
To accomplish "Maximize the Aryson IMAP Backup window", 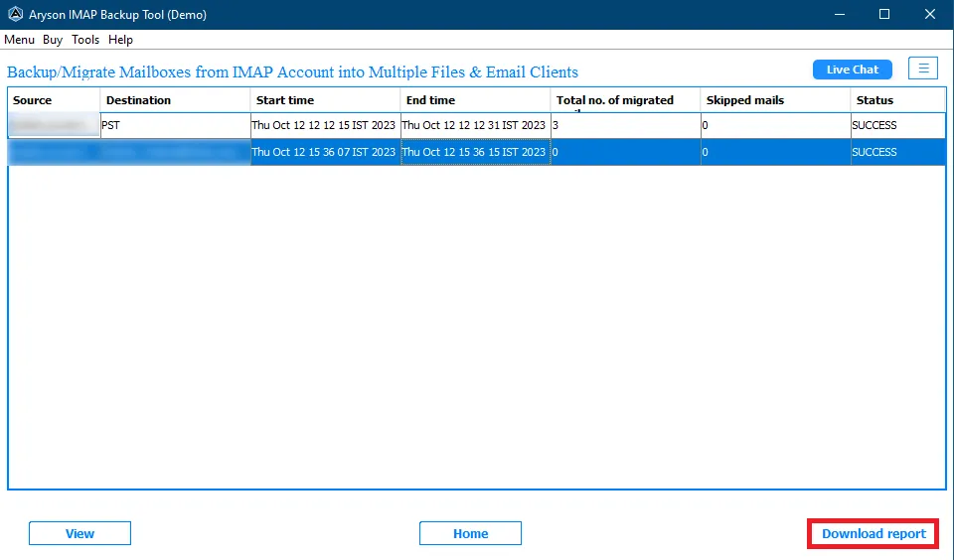I will coord(884,14).
